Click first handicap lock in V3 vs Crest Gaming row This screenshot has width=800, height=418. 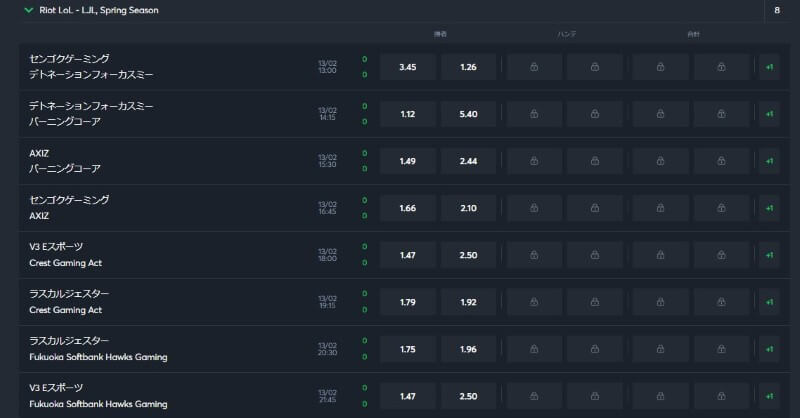click(x=535, y=255)
